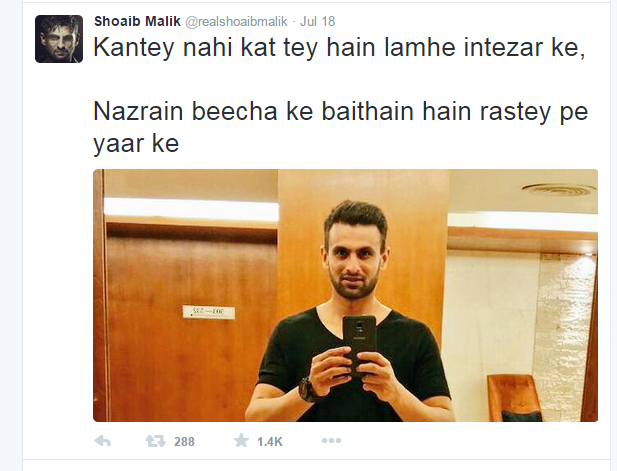Favorite the tweet with the star icon
617x471 pixels.
[241, 441]
